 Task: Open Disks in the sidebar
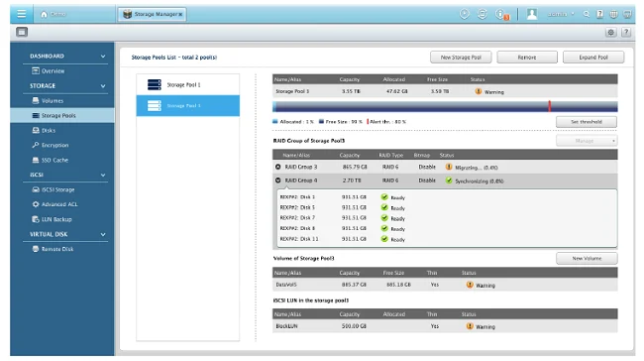(x=49, y=130)
